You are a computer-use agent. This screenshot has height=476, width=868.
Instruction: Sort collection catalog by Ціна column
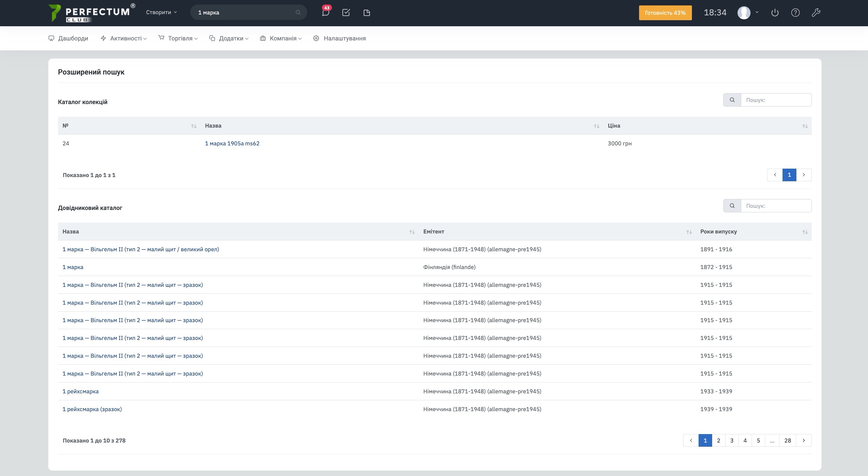(805, 126)
